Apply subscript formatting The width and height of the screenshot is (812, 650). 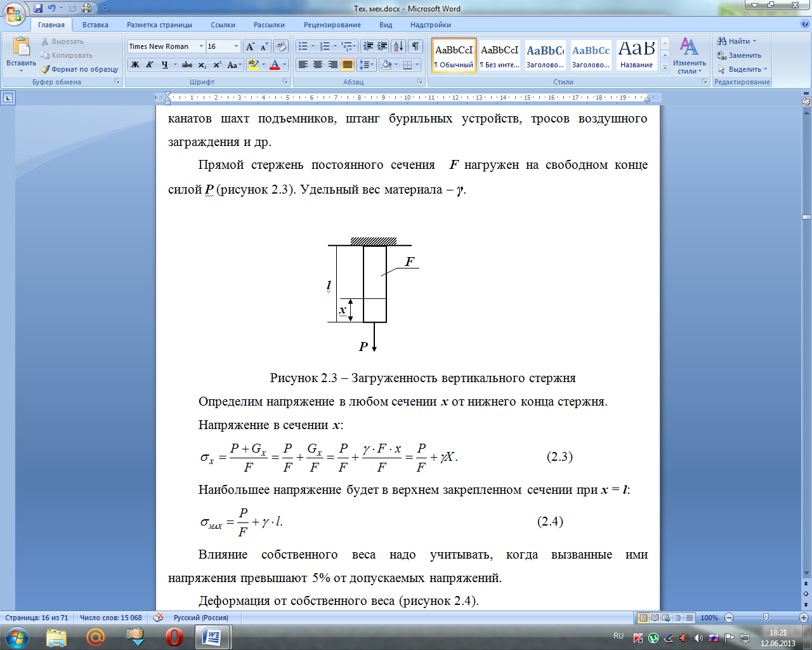coord(202,65)
